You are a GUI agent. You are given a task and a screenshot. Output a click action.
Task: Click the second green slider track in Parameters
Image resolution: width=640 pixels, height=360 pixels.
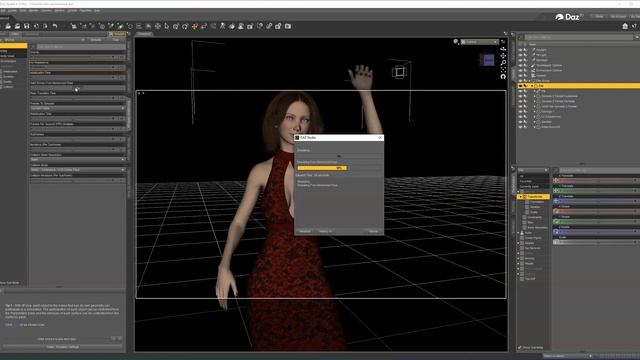click(x=597, y=221)
